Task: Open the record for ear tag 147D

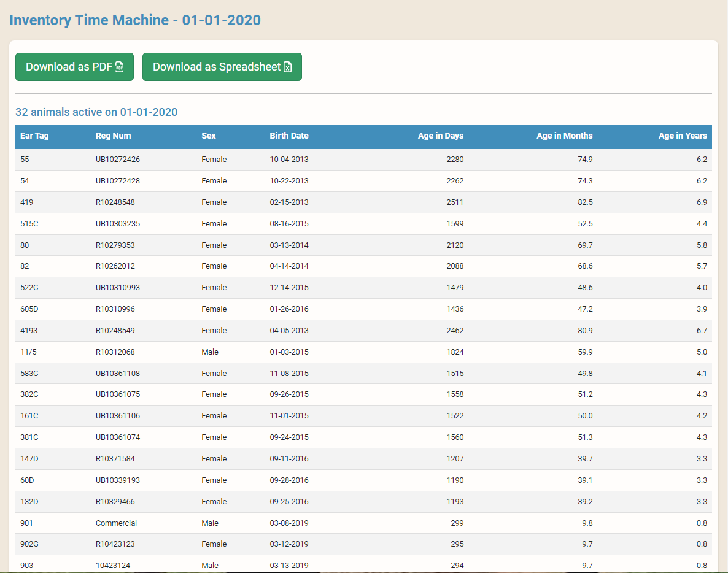Action: click(x=28, y=458)
